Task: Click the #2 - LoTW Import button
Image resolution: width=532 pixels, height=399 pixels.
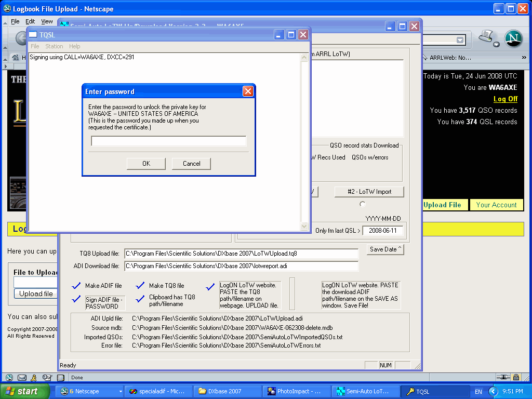Action: coord(369,192)
